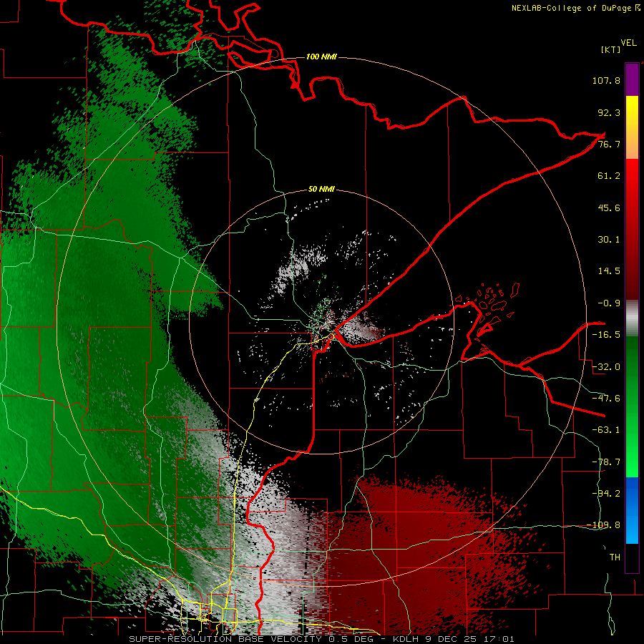This screenshot has height=644, width=644.
Task: Click the -78.7 velocity scale value
Action: click(x=606, y=462)
